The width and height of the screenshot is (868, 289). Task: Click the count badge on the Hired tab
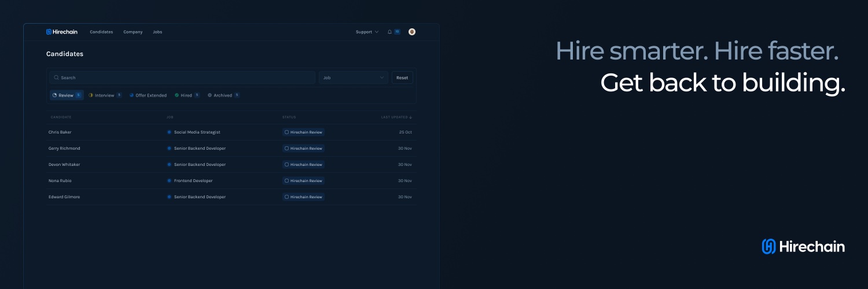197,95
